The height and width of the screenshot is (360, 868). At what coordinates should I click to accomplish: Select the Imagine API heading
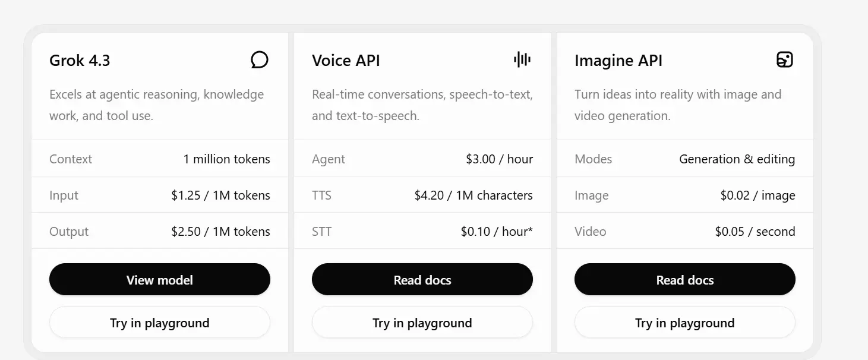click(618, 61)
